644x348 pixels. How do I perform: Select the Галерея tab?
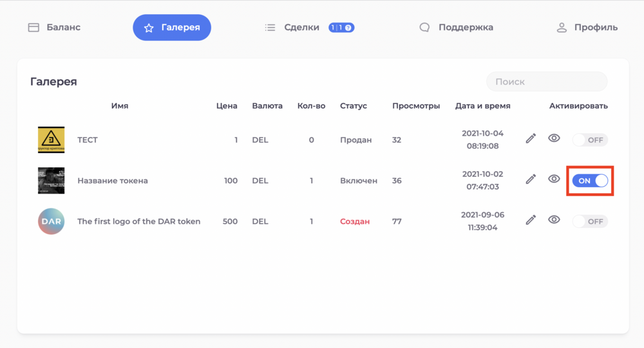click(x=172, y=28)
